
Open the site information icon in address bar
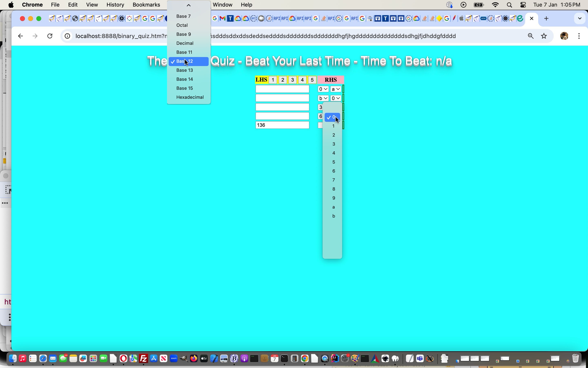67,36
